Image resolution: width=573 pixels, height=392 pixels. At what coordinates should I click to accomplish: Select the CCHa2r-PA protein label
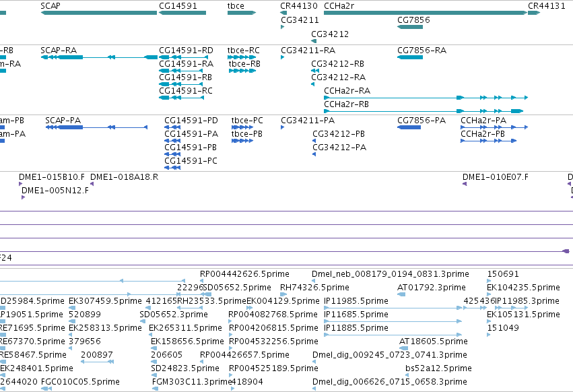[x=483, y=121]
